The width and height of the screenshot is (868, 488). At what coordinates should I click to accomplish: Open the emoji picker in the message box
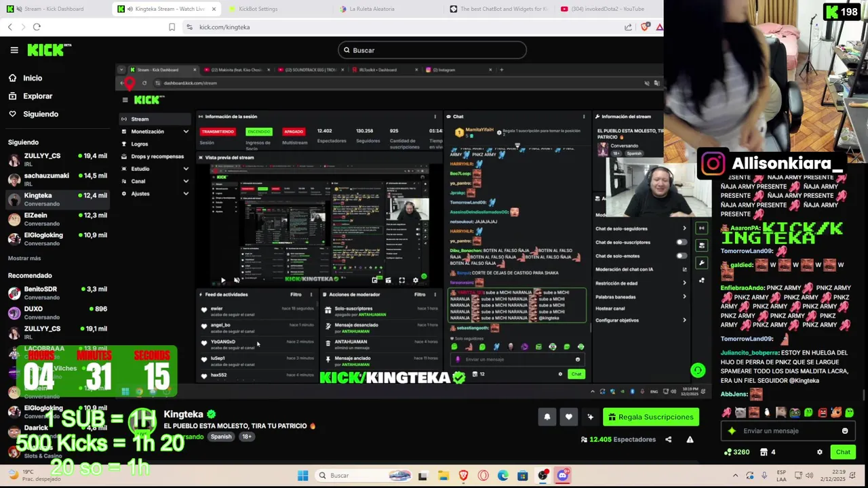point(845,430)
